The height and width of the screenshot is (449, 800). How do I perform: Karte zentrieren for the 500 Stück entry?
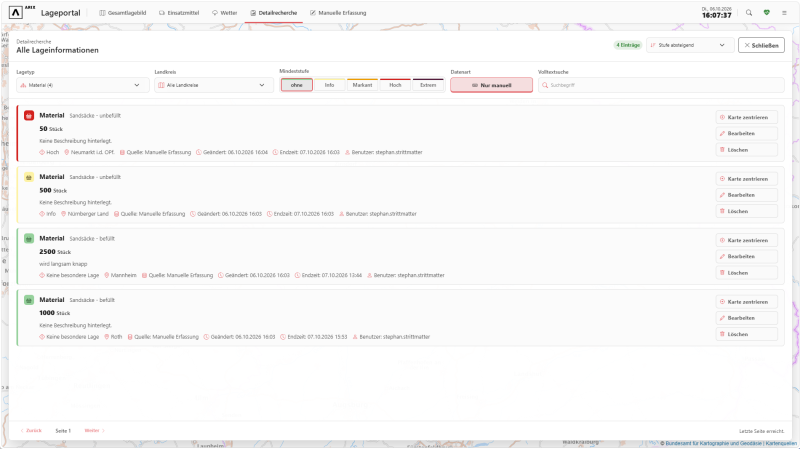click(x=746, y=179)
